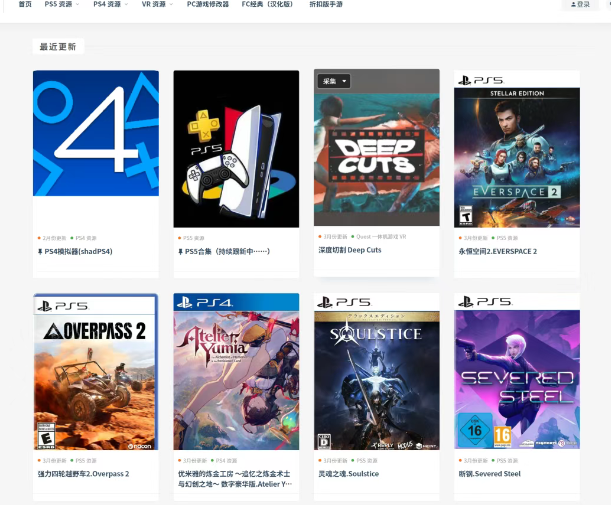Click Quest 一体机游戏 VR category tag
The width and height of the screenshot is (611, 505).
point(379,237)
